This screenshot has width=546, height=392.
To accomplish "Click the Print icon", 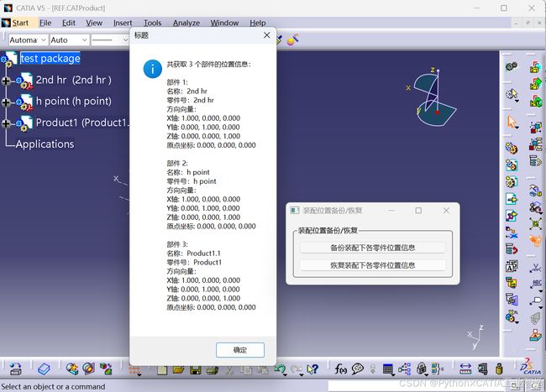I will (212, 369).
